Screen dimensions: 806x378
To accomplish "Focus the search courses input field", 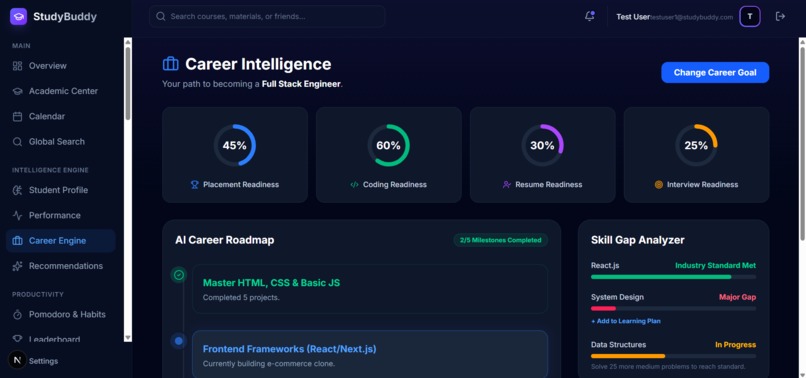I will click(x=267, y=16).
